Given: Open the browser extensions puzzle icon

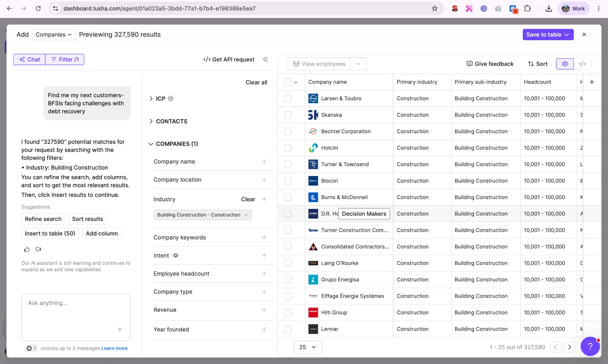Looking at the screenshot, I should pos(528,9).
